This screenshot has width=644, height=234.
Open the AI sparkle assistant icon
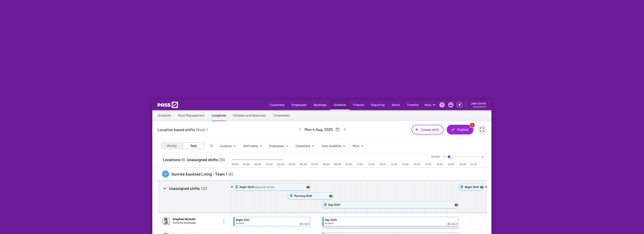[x=459, y=105]
